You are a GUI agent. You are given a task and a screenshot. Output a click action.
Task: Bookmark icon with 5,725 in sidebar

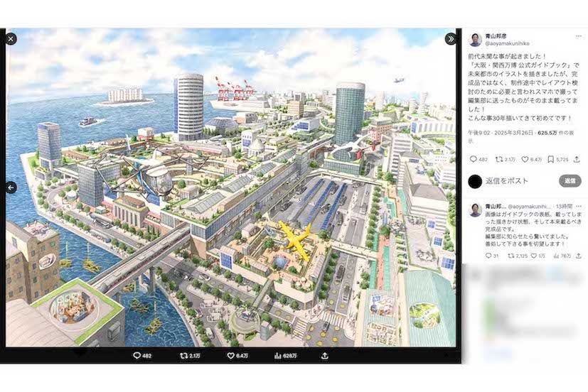558,160
